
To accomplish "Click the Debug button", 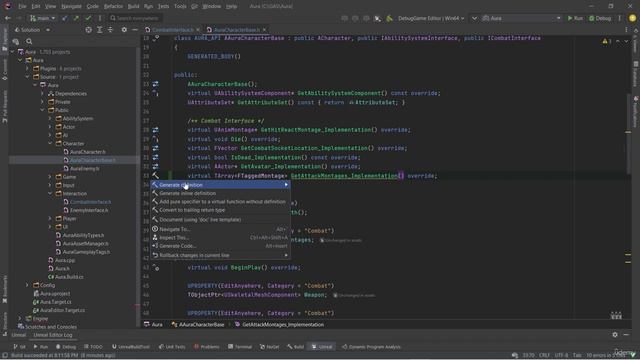I will click(x=600, y=18).
